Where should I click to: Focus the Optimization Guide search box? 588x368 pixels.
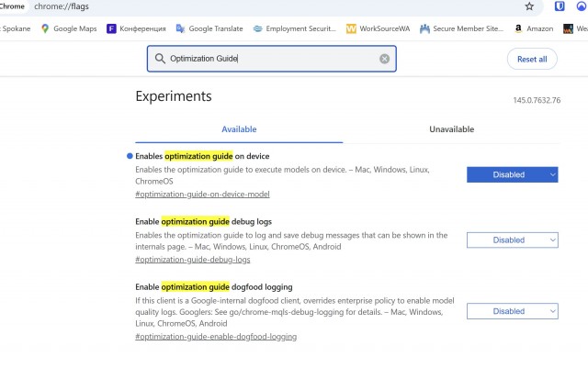click(272, 59)
